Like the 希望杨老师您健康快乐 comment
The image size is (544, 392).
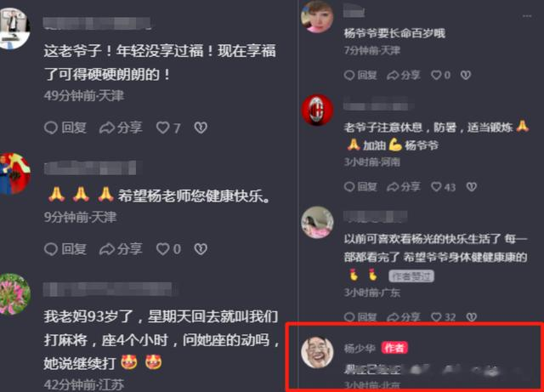(x=168, y=249)
